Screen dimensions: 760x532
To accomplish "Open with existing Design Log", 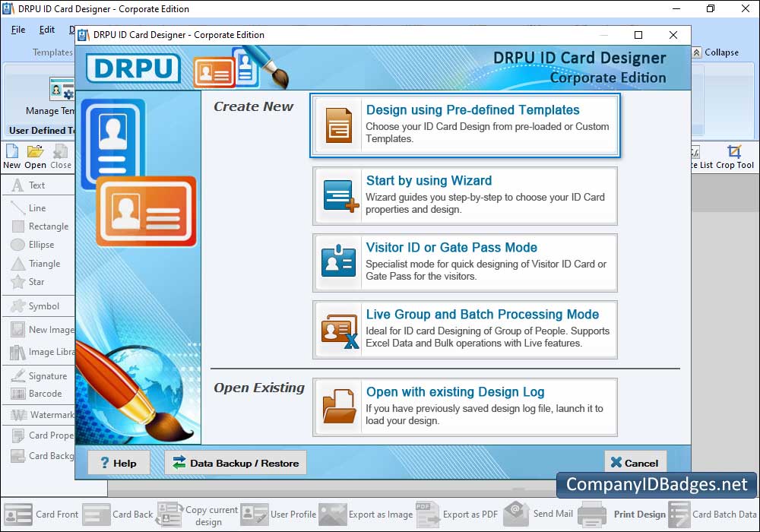I will [x=465, y=407].
